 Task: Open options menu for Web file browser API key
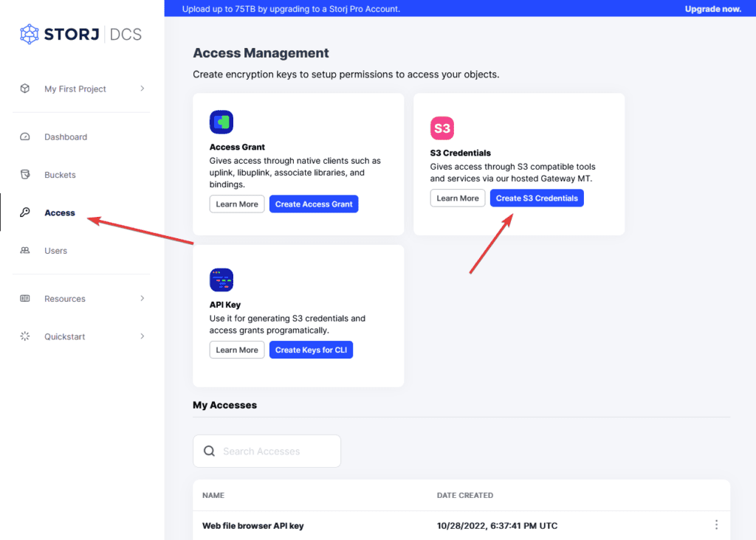coord(716,525)
